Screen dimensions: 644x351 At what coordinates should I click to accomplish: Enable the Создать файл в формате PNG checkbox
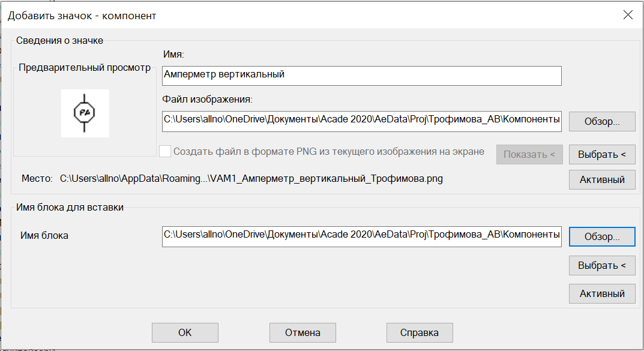[164, 151]
